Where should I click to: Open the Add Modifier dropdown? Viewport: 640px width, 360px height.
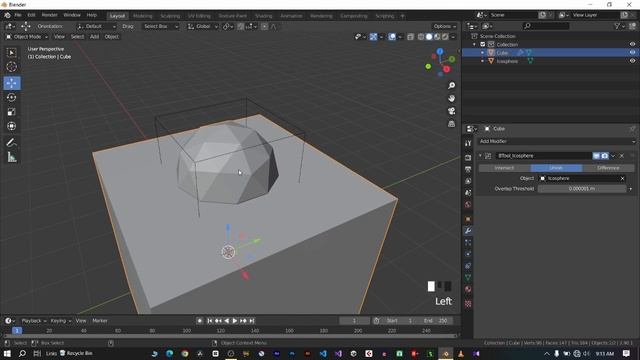[x=557, y=141]
